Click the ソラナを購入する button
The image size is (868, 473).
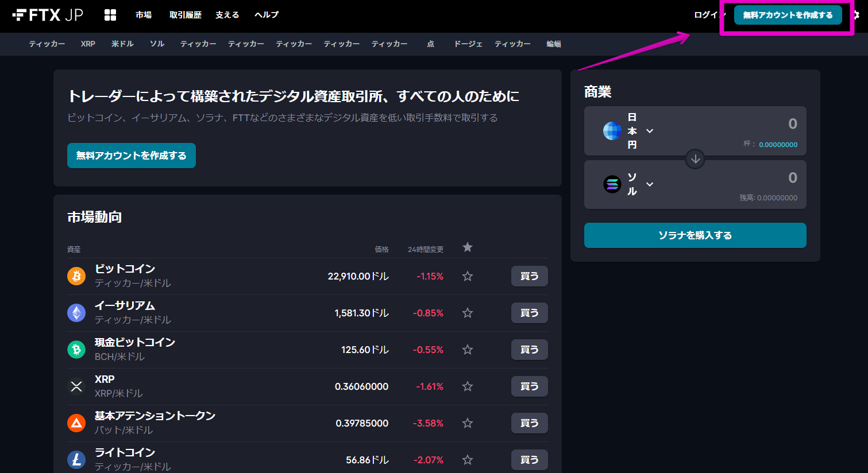695,235
